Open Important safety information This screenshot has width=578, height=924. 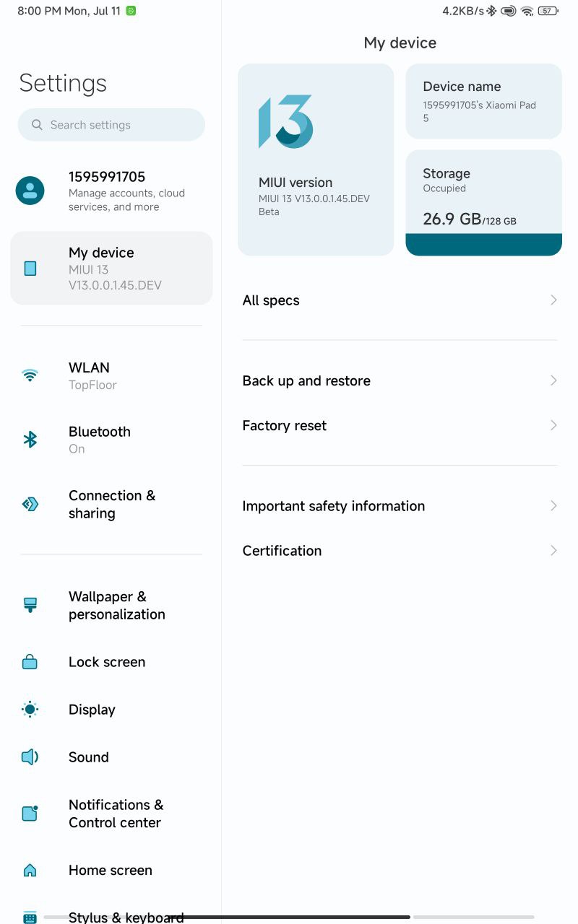pyautogui.click(x=400, y=506)
